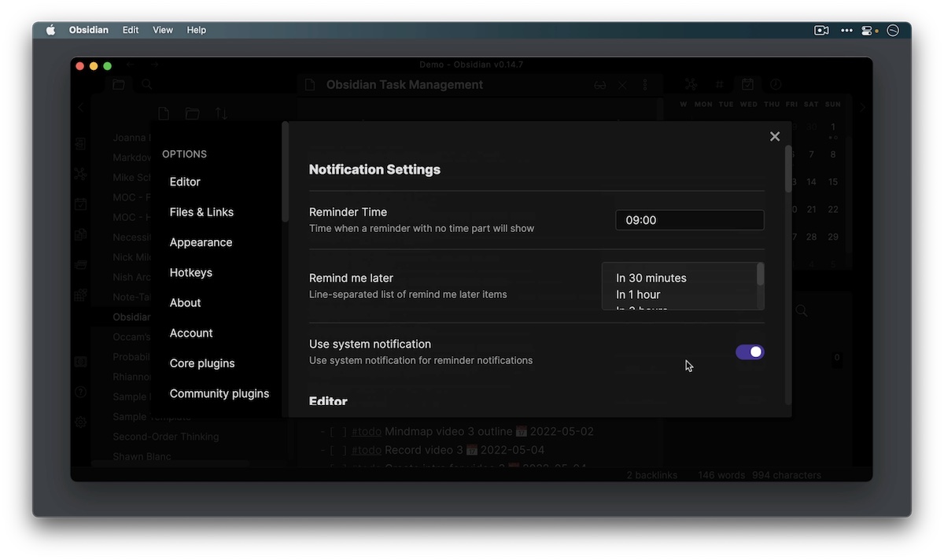Open Appearance settings

[x=201, y=242]
